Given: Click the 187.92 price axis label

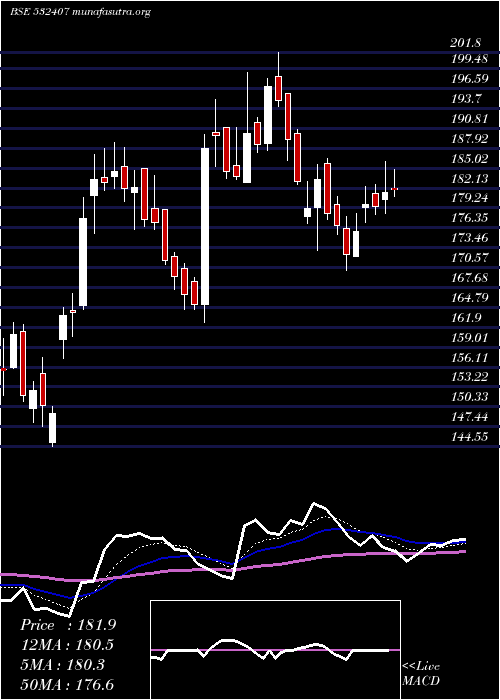Looking at the screenshot, I should coord(468,139).
